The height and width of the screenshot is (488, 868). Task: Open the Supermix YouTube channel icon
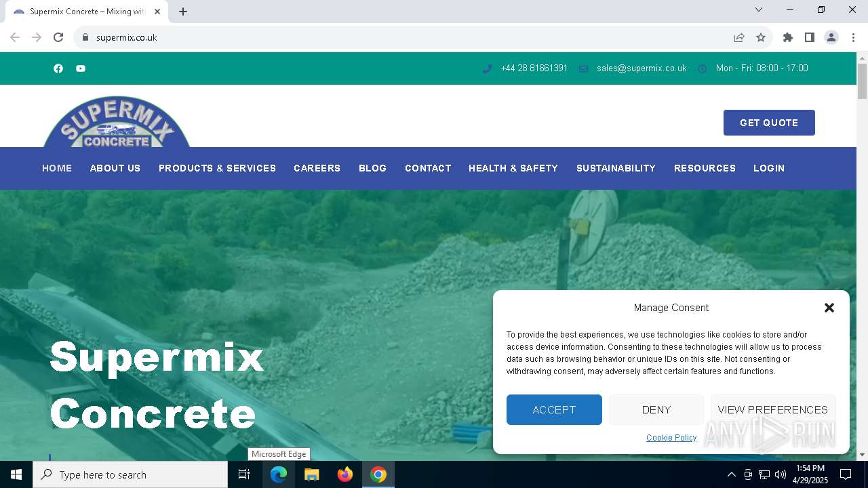click(81, 68)
